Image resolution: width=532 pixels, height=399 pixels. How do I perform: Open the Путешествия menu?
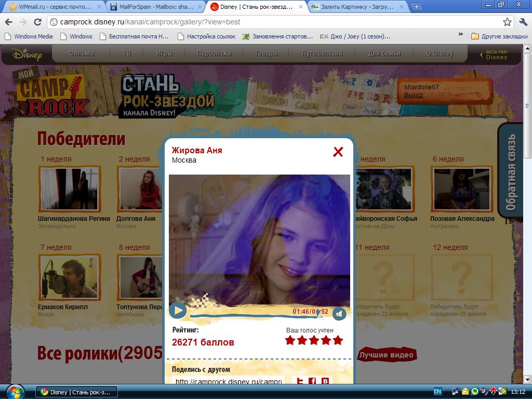322,54
